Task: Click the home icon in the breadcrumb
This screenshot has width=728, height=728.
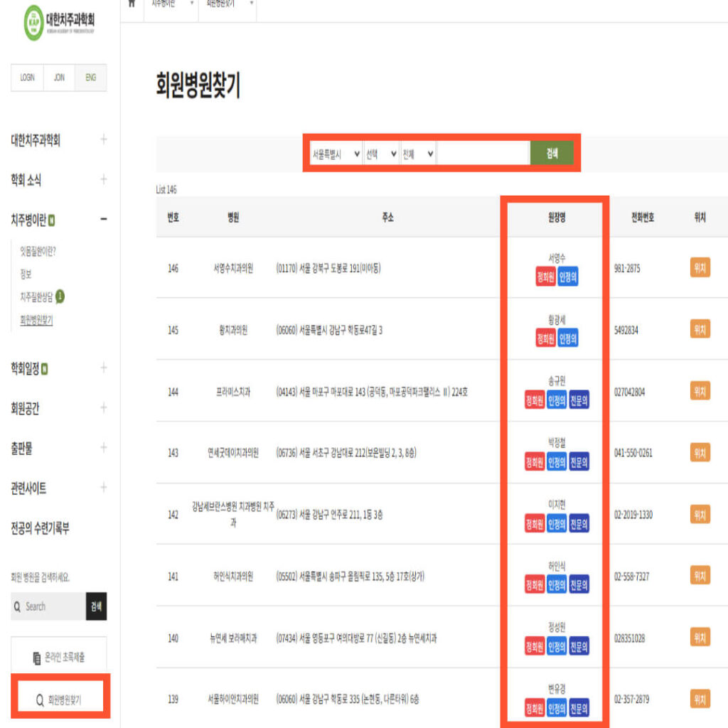Action: [x=132, y=3]
